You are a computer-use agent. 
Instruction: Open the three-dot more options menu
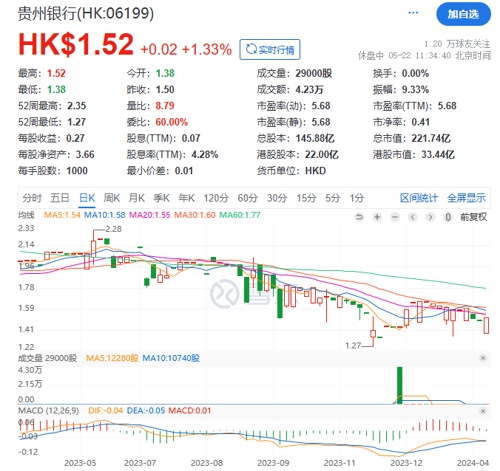[413, 13]
